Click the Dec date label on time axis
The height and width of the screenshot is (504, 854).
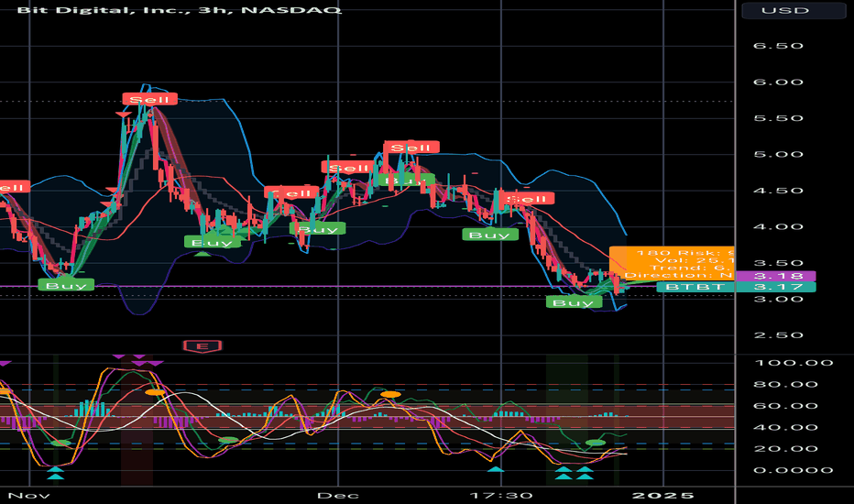(x=338, y=495)
